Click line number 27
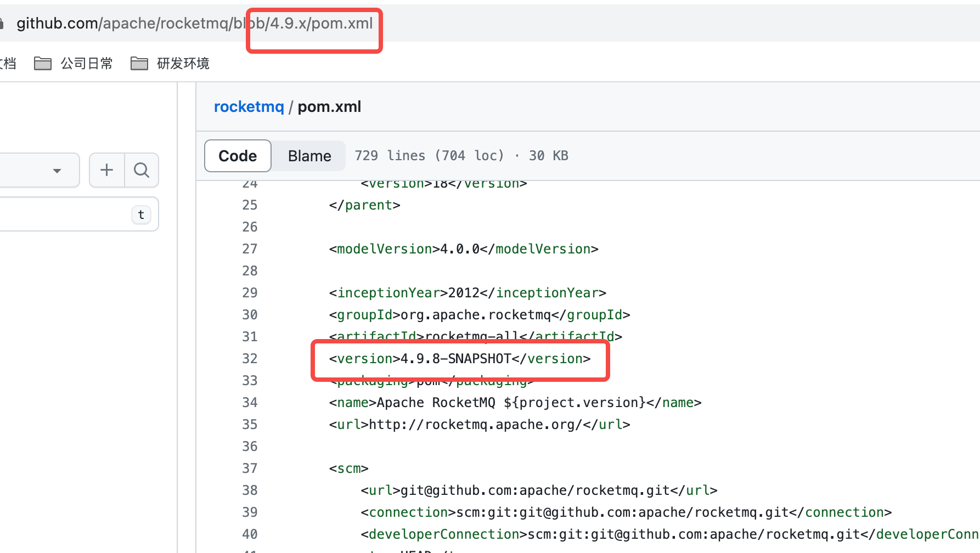 click(250, 249)
